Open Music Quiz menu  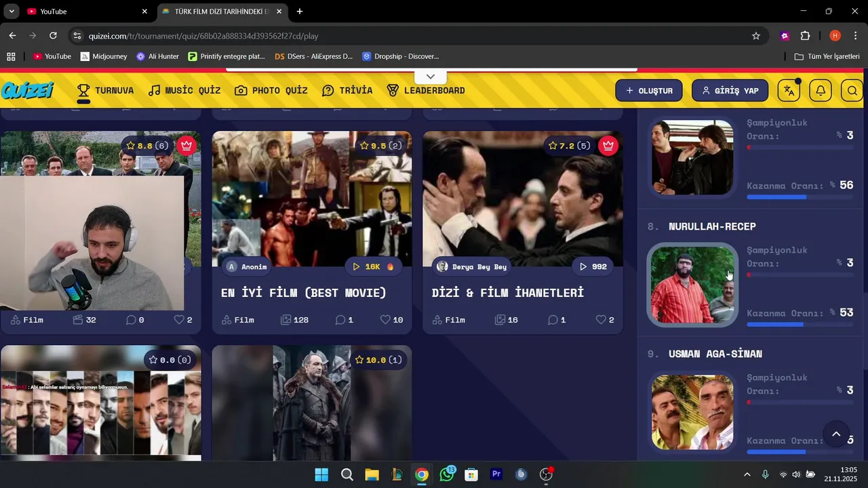tap(184, 91)
